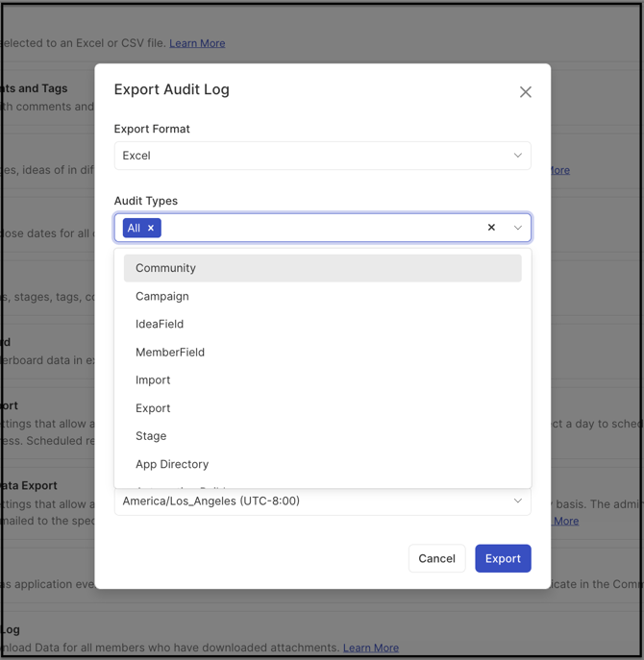Image resolution: width=644 pixels, height=660 pixels.
Task: Open the Export Format dropdown
Action: tap(322, 156)
